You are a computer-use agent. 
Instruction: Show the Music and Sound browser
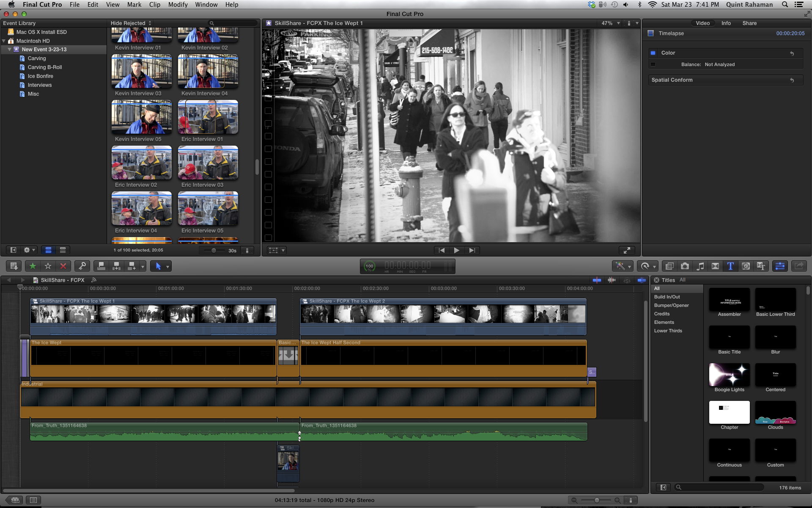[700, 266]
